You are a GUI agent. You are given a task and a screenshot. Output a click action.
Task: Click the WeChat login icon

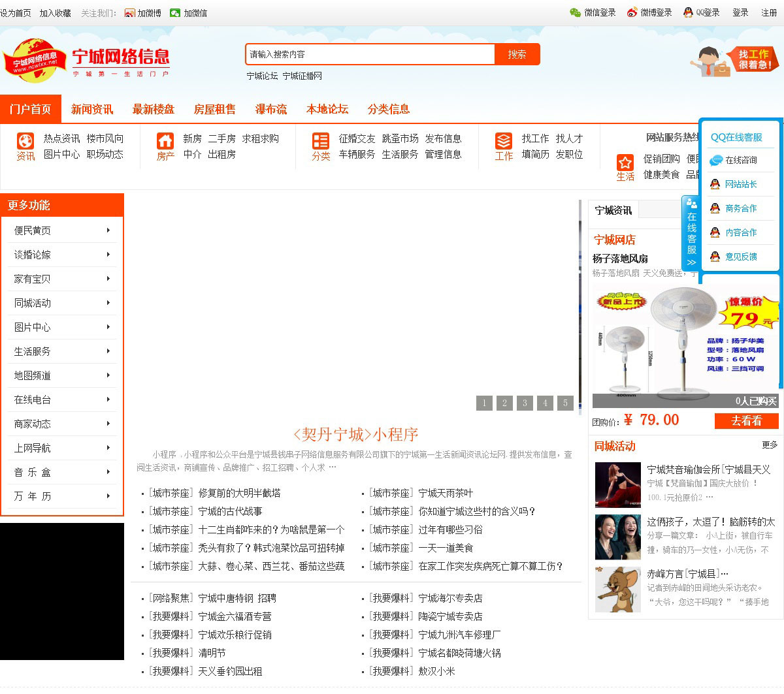coord(575,12)
